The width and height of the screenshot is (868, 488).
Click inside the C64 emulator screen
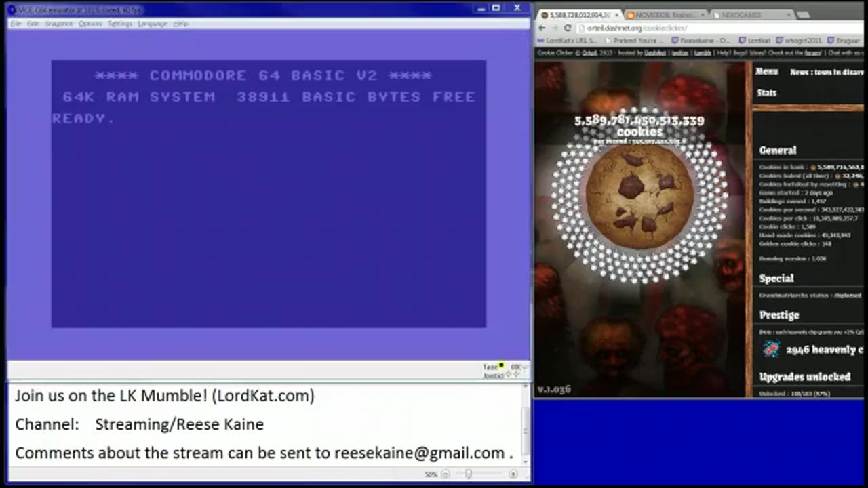point(269,194)
